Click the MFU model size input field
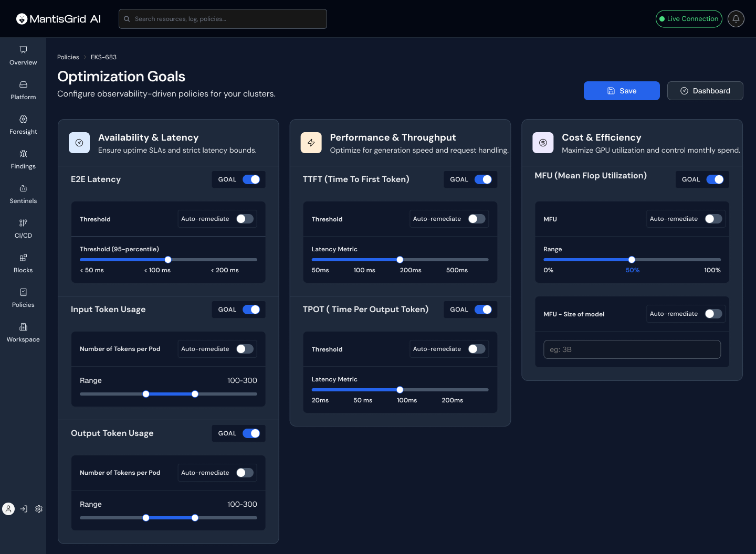 (x=632, y=349)
